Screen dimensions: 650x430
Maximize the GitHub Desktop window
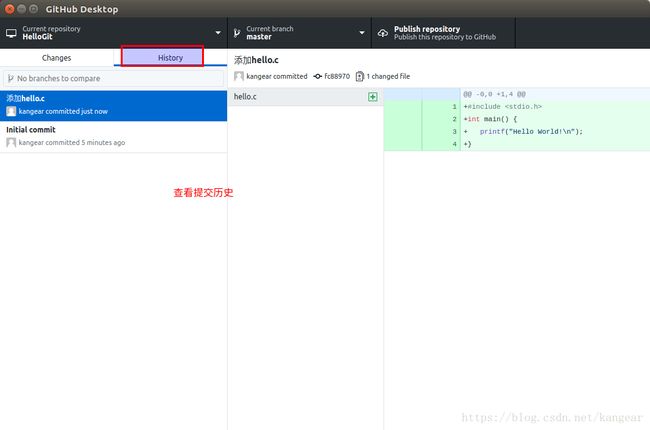[34, 9]
